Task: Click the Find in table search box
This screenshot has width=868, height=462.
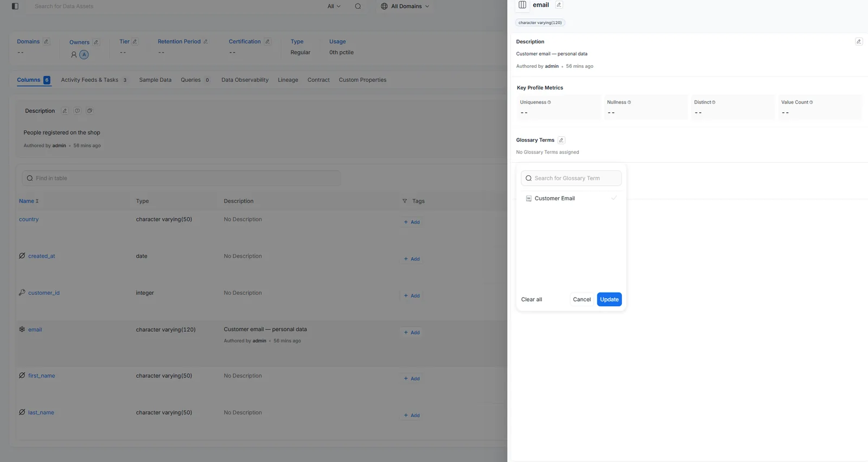Action: tap(181, 178)
